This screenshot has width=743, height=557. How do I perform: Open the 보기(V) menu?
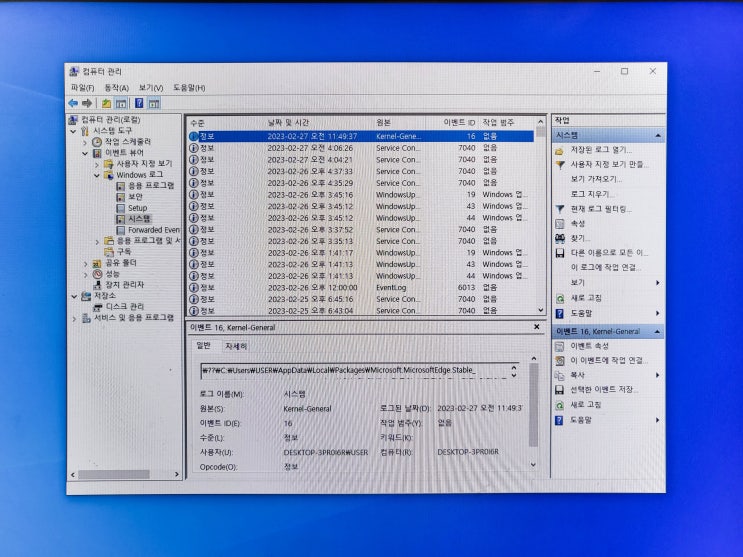point(151,88)
